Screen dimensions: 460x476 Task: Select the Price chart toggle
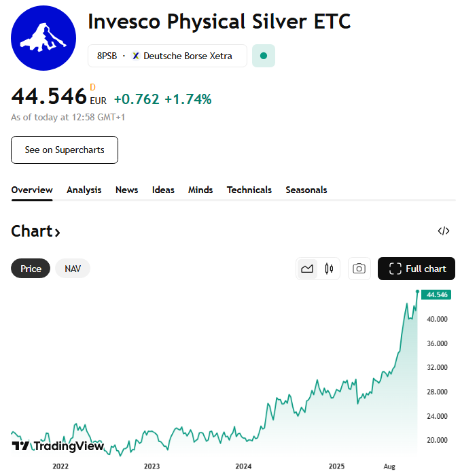click(x=31, y=269)
